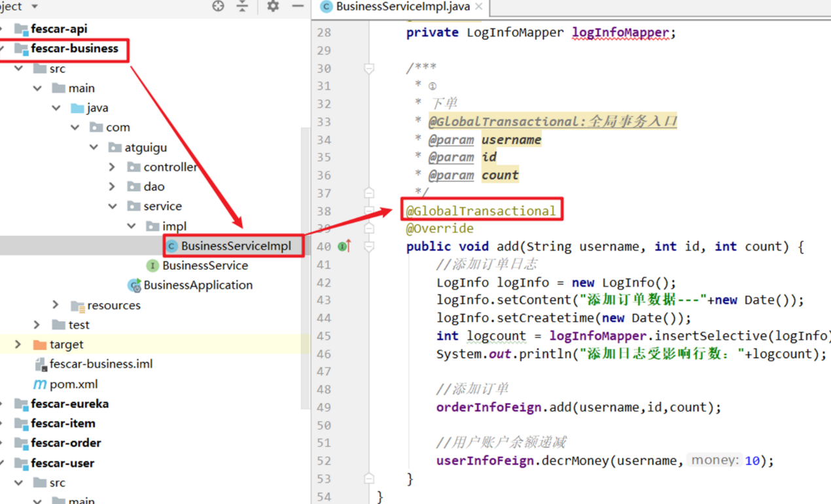The height and width of the screenshot is (504, 831).
Task: Click the money: parameter hint
Action: (x=715, y=460)
